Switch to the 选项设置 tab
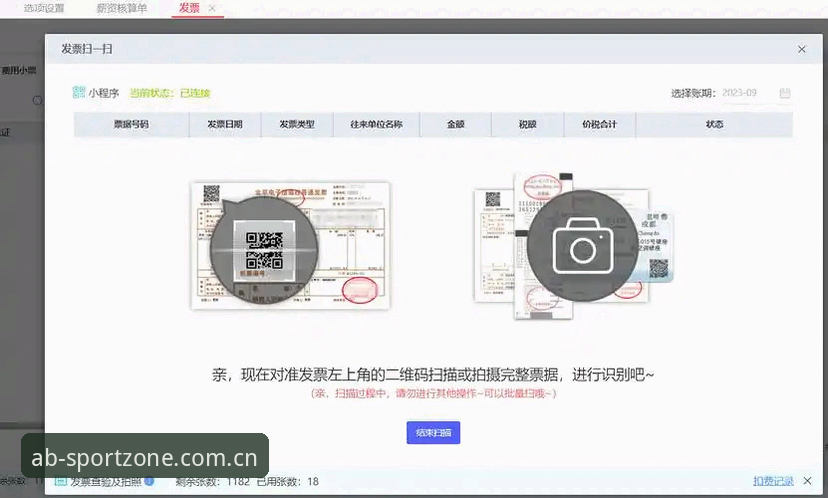828x498 pixels. 44,8
